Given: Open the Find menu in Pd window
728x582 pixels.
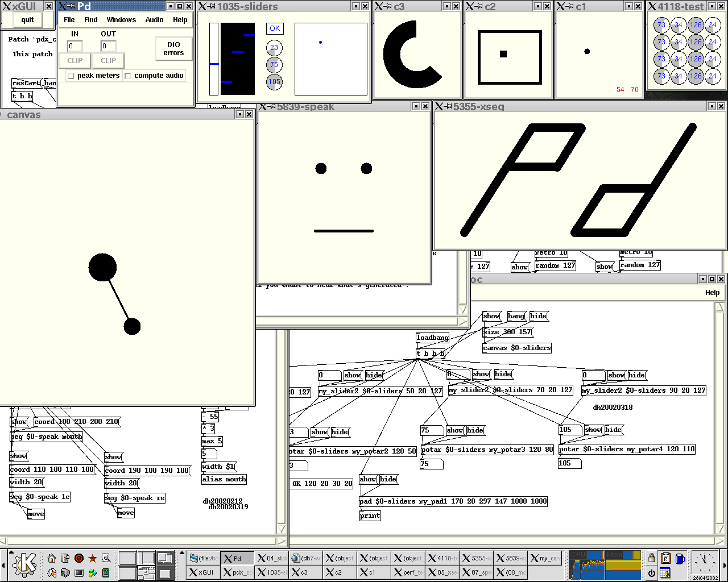Looking at the screenshot, I should pyautogui.click(x=91, y=19).
